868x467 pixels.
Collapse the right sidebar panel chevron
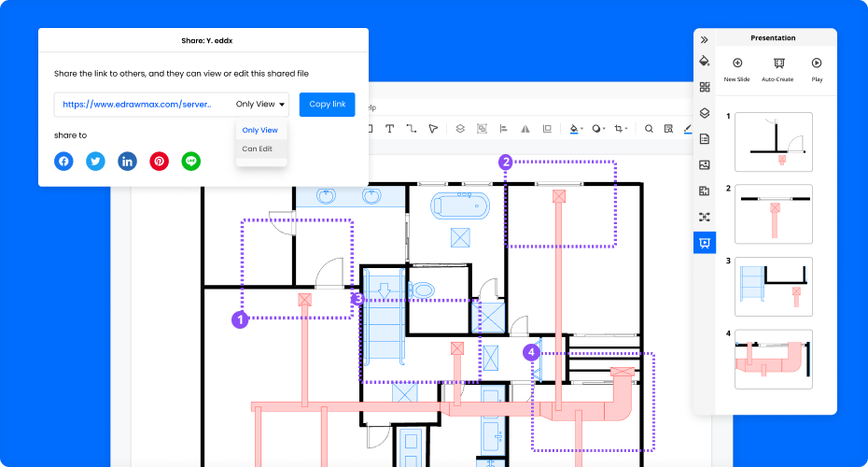704,40
